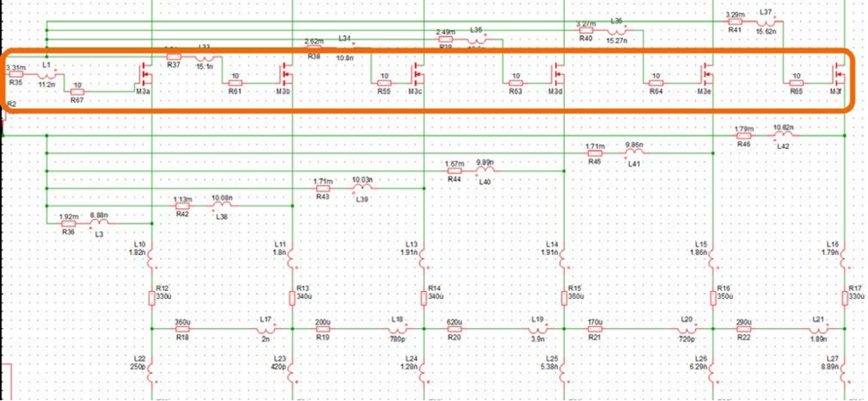Click the 420p value of L23
Viewport: 868px width, 401px height.
click(279, 366)
